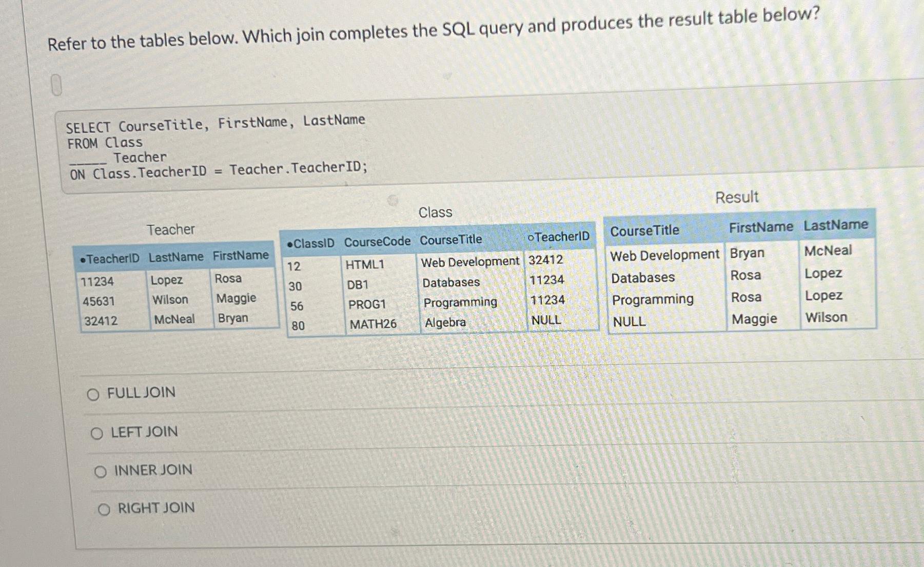
Task: Click the Class table title
Action: coord(435,212)
